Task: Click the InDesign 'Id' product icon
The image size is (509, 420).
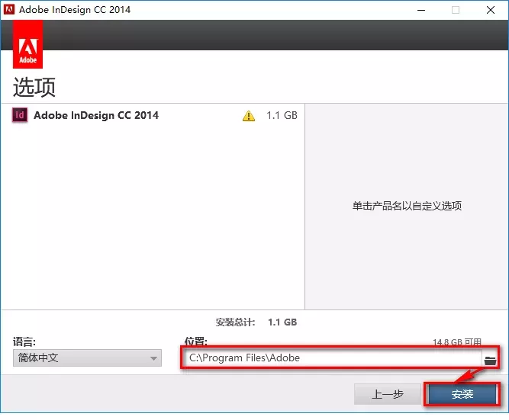Action: 20,116
